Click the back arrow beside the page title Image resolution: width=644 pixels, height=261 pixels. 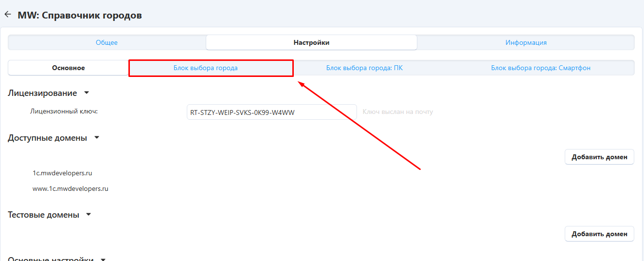coord(7,15)
